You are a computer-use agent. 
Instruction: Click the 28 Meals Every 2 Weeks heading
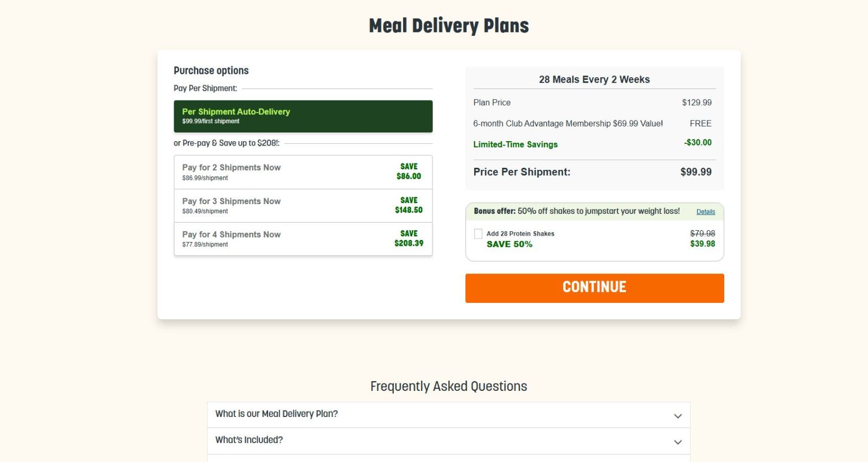pos(595,79)
